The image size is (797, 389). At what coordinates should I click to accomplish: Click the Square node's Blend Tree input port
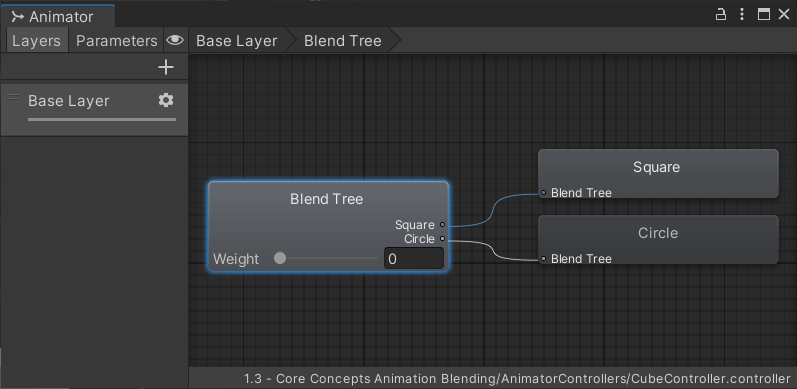click(543, 193)
